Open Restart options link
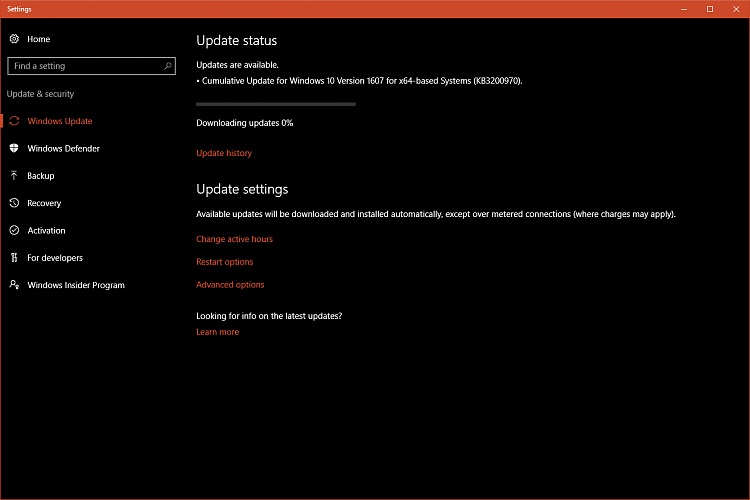Image resolution: width=750 pixels, height=500 pixels. [x=225, y=262]
